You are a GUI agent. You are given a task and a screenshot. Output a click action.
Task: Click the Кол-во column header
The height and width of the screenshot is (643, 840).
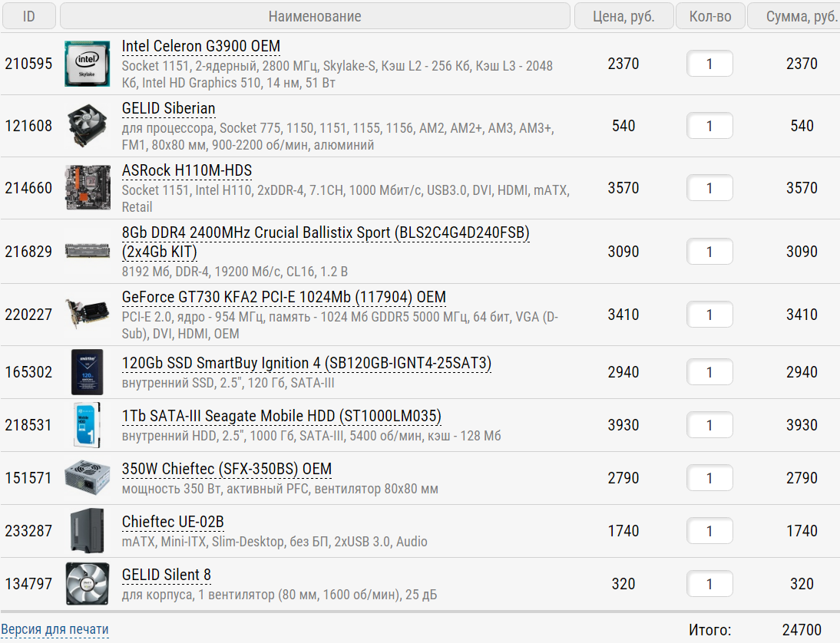(710, 16)
